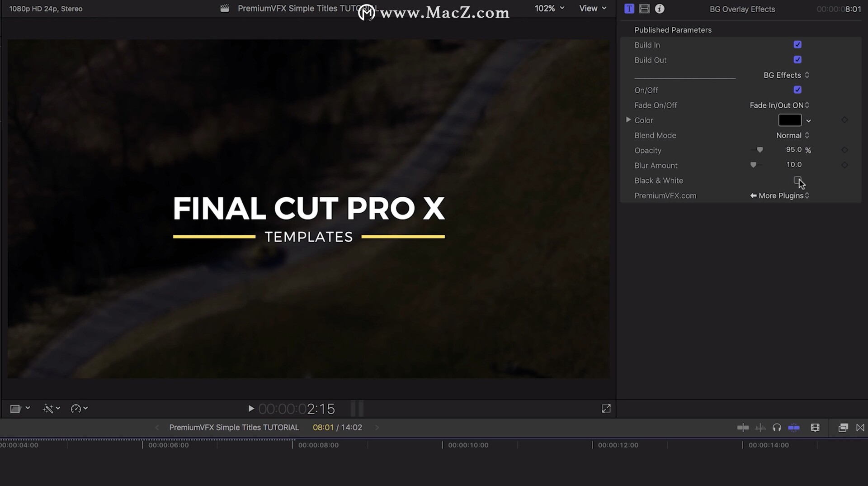Image resolution: width=868 pixels, height=486 pixels.
Task: Open the Info inspector
Action: click(x=659, y=8)
